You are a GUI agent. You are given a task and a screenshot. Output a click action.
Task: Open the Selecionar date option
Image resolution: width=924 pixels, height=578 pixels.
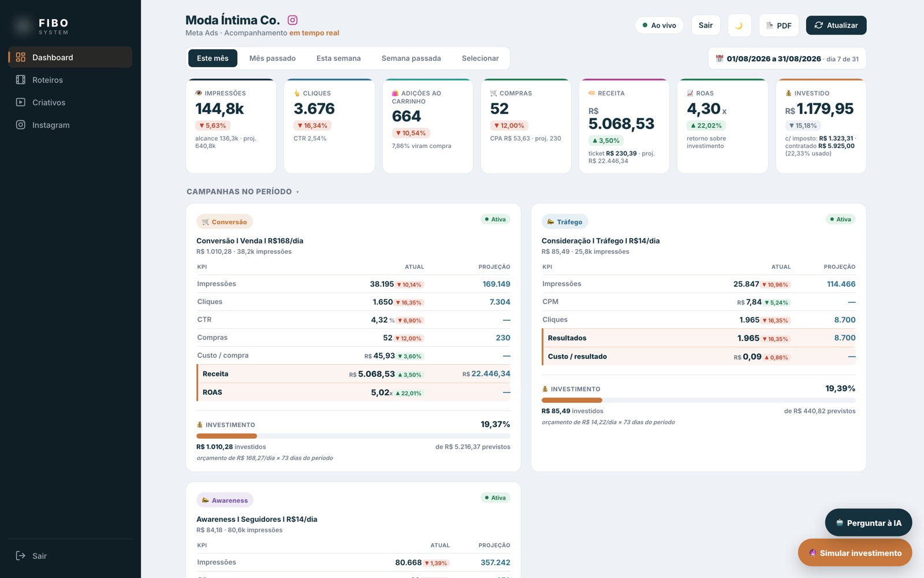coord(480,58)
